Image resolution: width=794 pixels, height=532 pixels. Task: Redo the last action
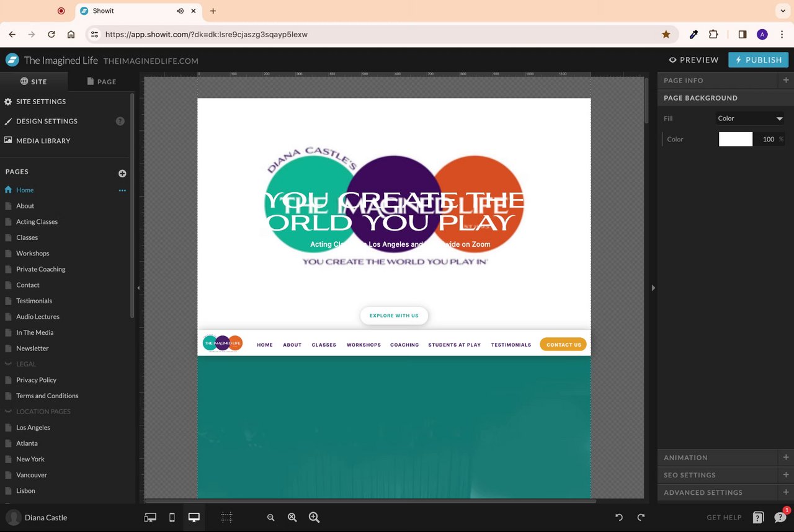coord(641,518)
